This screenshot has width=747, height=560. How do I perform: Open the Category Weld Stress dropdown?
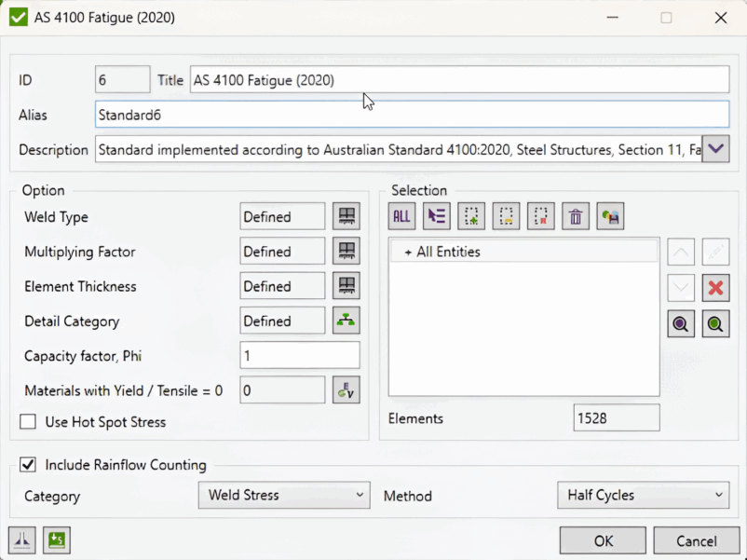pos(284,495)
